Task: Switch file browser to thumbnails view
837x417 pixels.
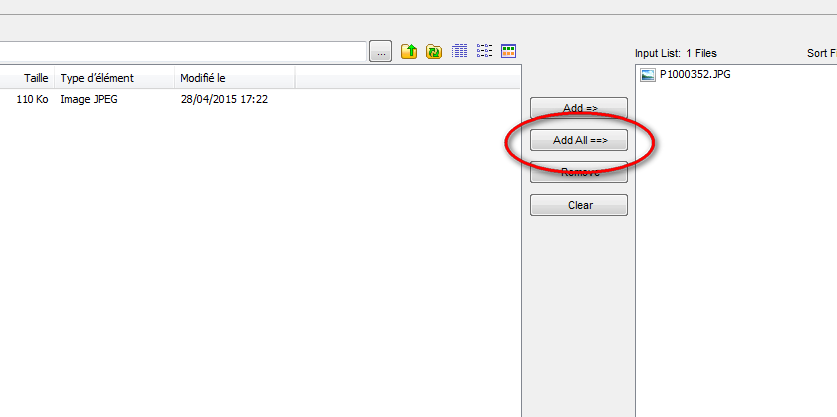Action: (508, 51)
